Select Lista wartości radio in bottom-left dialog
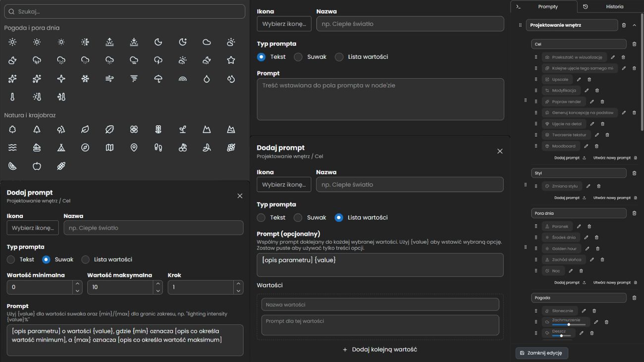Viewport: 644px width, 362px height. pos(85,259)
